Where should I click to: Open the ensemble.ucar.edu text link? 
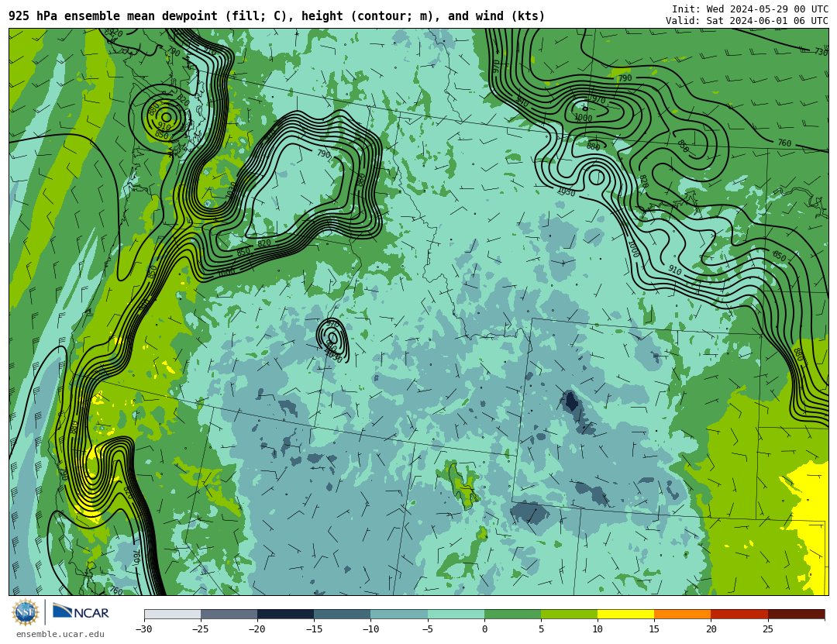pyautogui.click(x=60, y=635)
